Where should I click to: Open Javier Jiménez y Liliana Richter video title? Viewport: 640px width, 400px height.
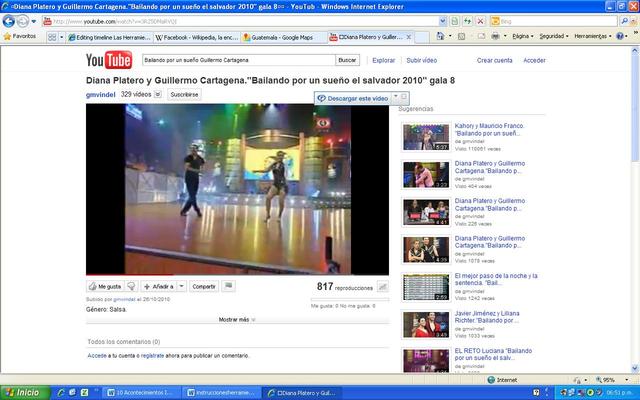click(487, 317)
